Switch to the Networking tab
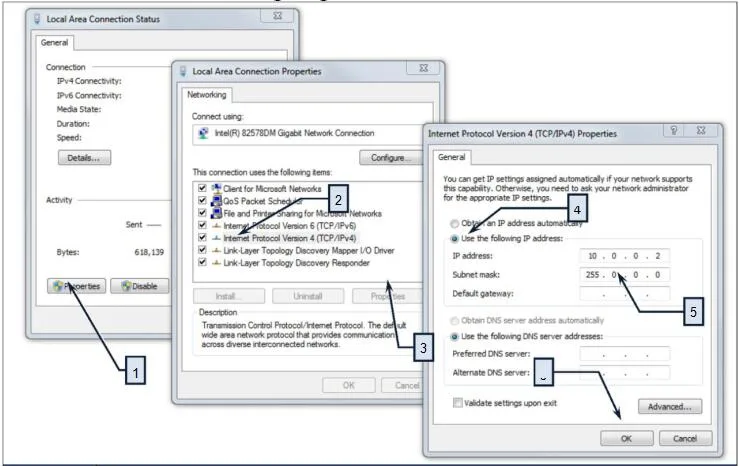The height and width of the screenshot is (466, 739). (208, 95)
